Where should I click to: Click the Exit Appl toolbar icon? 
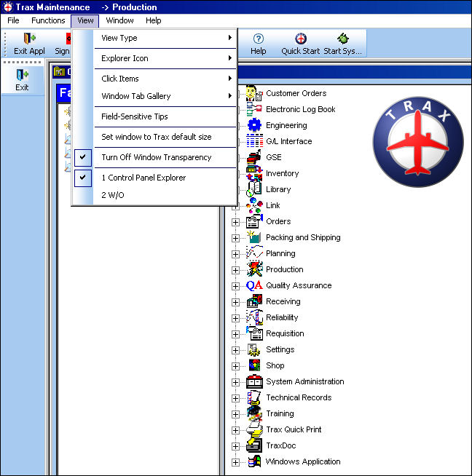click(29, 39)
